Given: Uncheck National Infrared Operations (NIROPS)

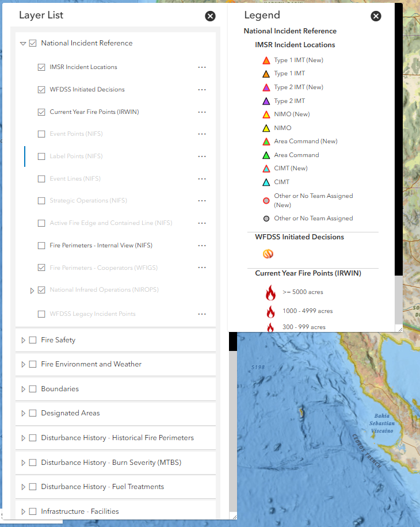Looking at the screenshot, I should [41, 290].
